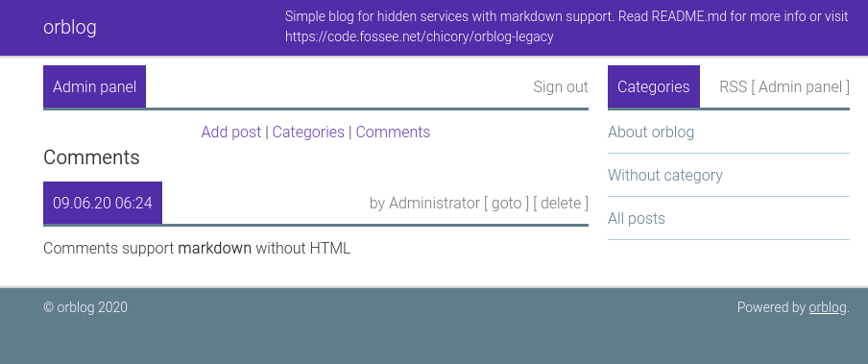Click the code.fossee.net URL in header

419,37
